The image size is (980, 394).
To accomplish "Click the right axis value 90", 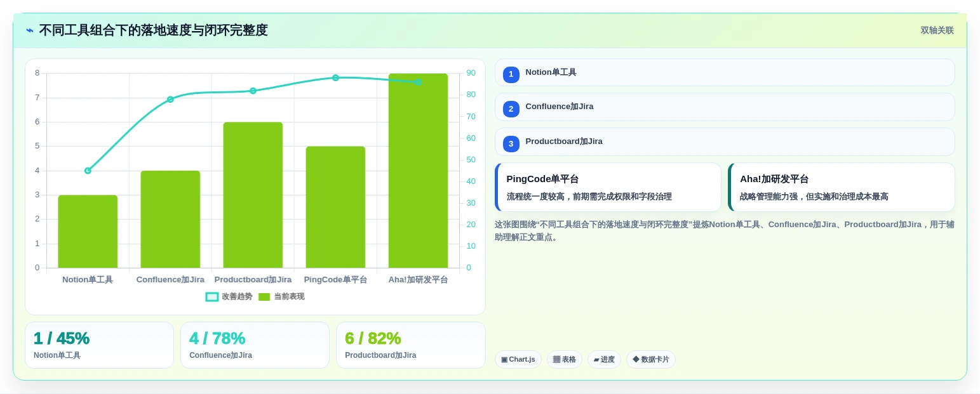I will [471, 73].
